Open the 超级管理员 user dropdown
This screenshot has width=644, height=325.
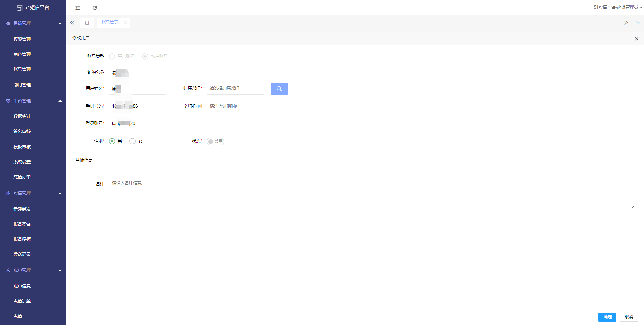tap(618, 7)
